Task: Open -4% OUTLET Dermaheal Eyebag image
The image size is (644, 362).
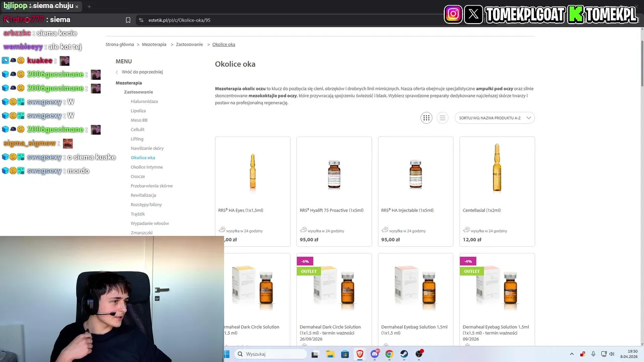Action: pyautogui.click(x=497, y=288)
